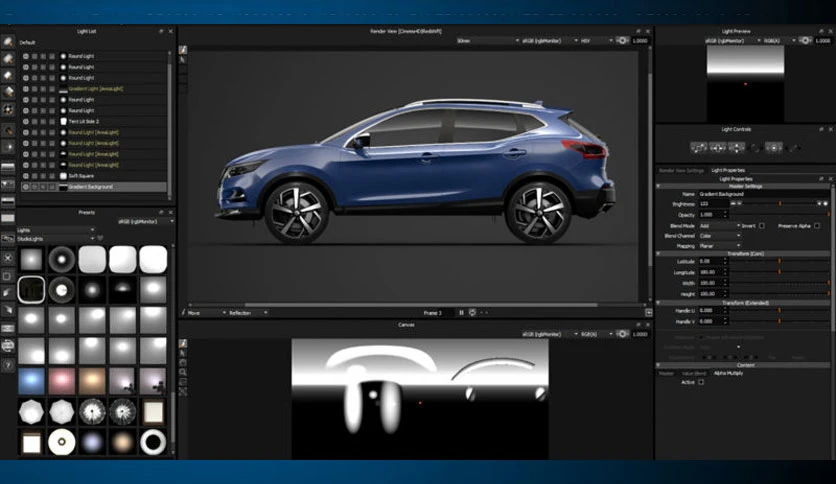Viewport: 836px width, 484px height.
Task: Float the Light List panel using its undock icon
Action: click(161, 31)
